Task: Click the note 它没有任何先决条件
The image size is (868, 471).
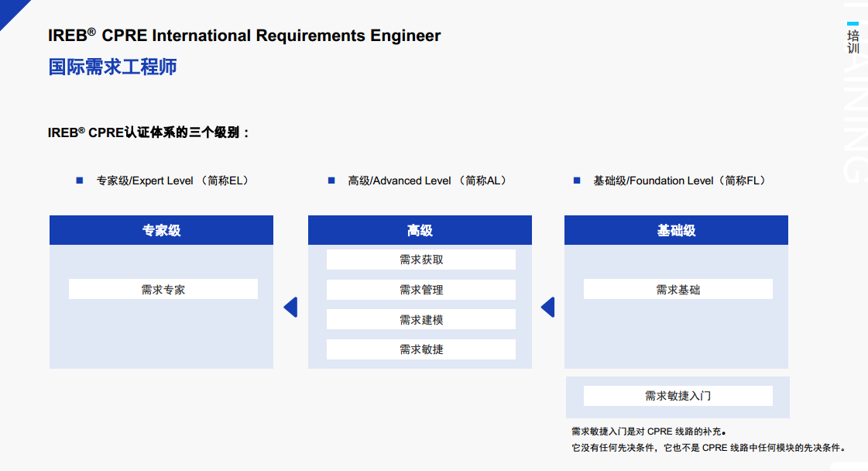Action: (x=613, y=448)
